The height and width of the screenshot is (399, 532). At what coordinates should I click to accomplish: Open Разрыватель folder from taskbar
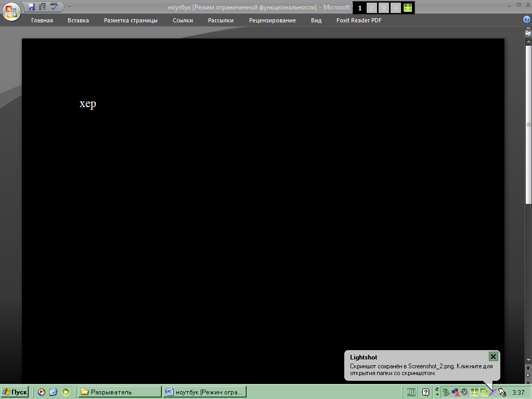pyautogui.click(x=120, y=392)
